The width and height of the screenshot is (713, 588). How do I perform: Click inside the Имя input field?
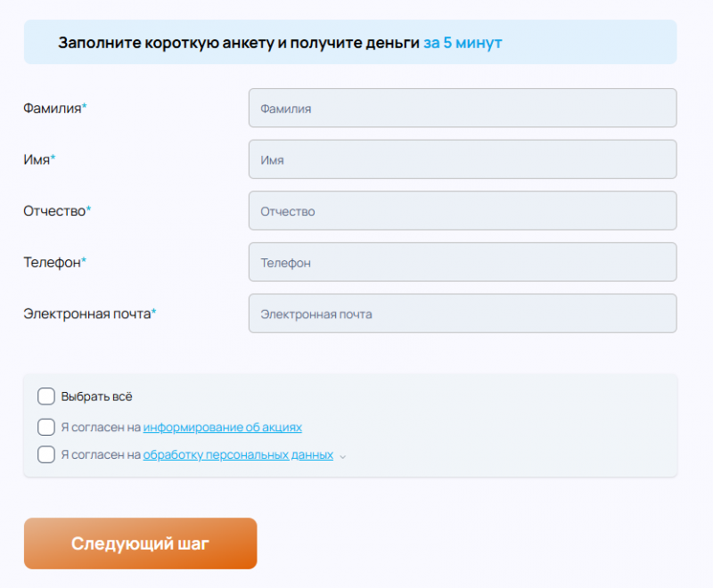point(462,159)
